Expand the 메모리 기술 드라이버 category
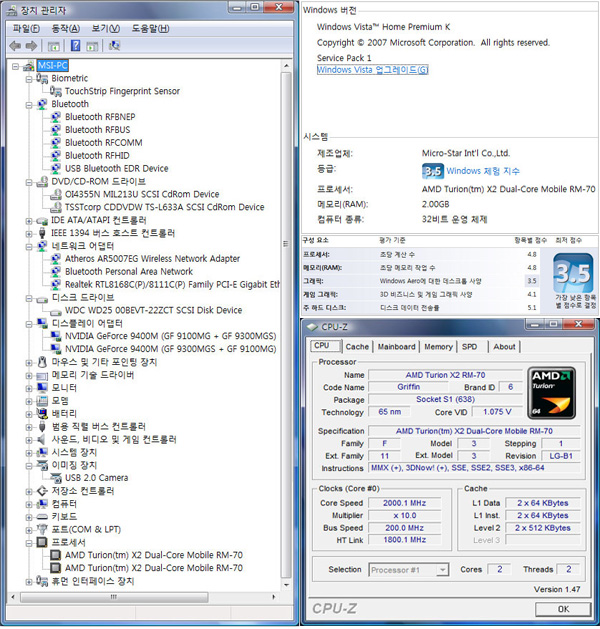 pyautogui.click(x=29, y=376)
